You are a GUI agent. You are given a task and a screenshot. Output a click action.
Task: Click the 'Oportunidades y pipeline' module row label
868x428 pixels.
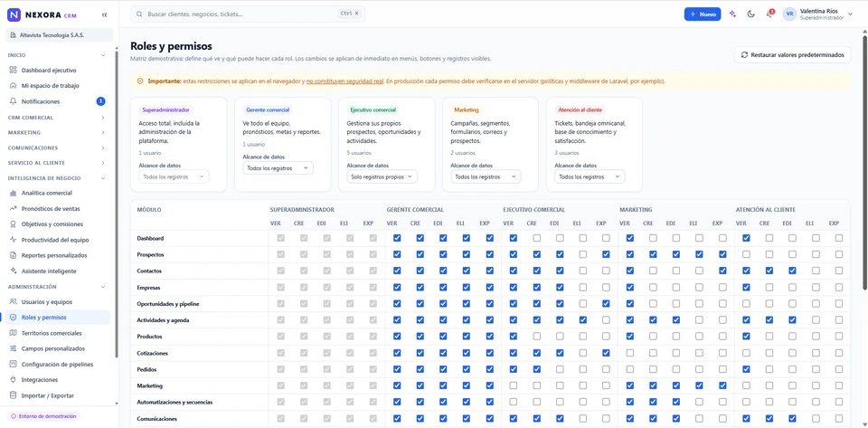tap(168, 304)
